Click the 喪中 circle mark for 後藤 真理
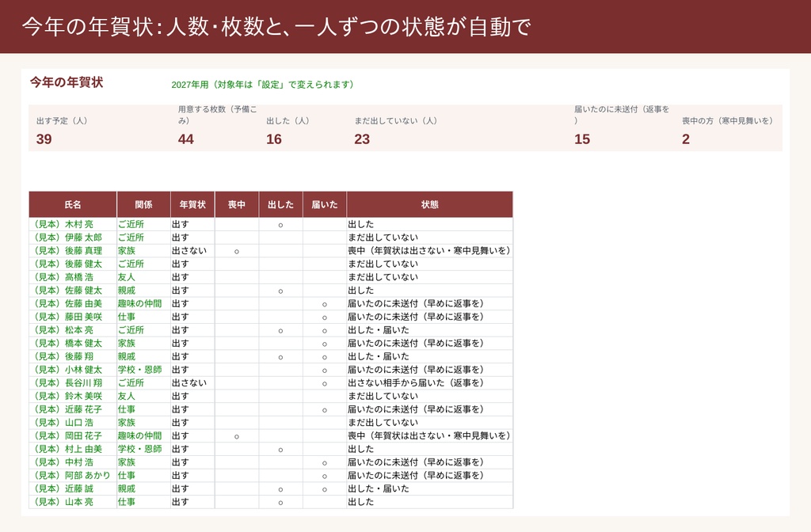This screenshot has height=532, width=811. [x=236, y=251]
